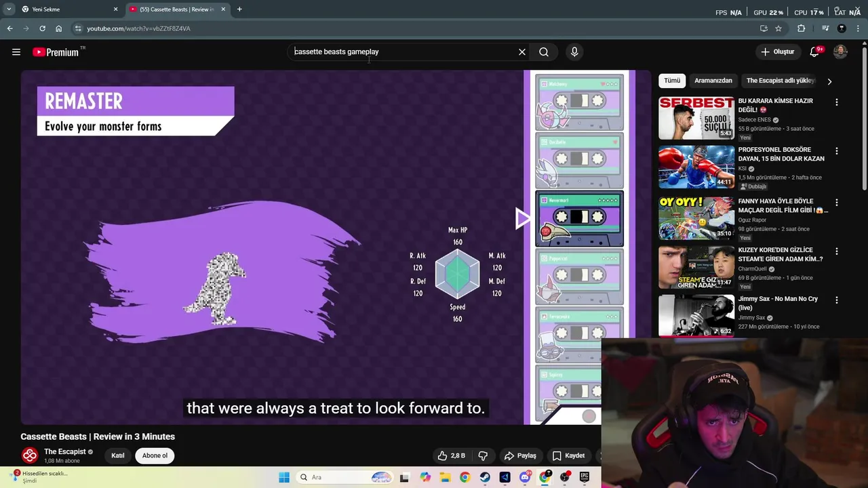The width and height of the screenshot is (868, 488).
Task: Subscribe with Abone ol button
Action: 155,455
